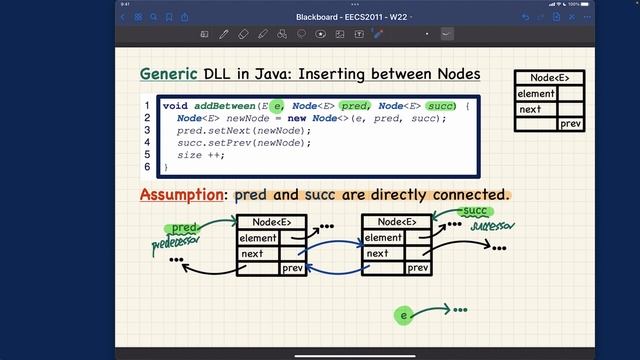Viewport: 640px width, 360px height.
Task: Tap the Wi-Fi indicator in the status bar
Action: click(558, 4)
